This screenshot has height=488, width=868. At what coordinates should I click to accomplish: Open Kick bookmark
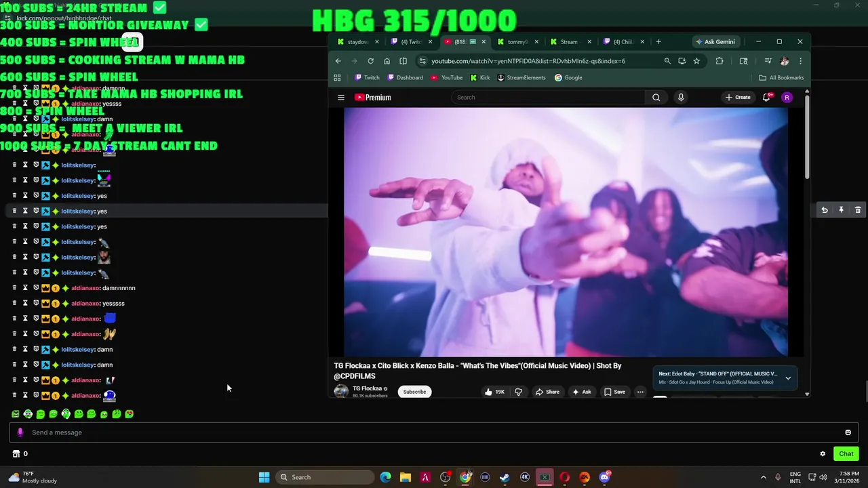click(x=479, y=78)
